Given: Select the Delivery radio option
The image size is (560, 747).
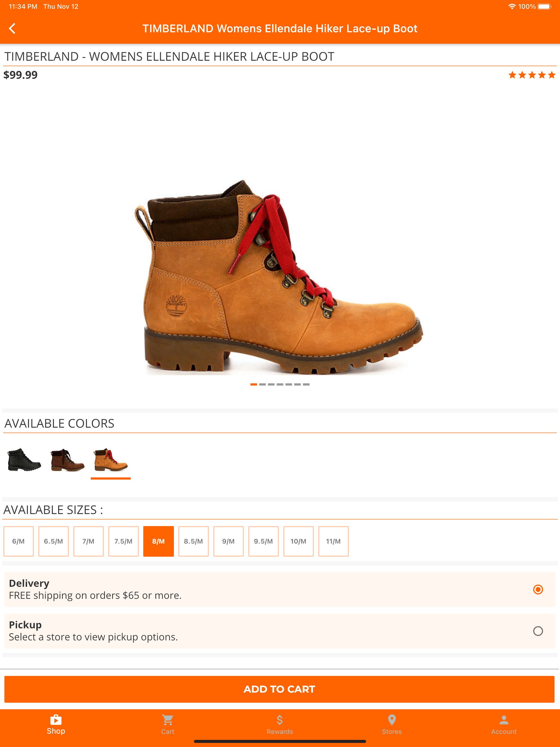Looking at the screenshot, I should pos(538,589).
